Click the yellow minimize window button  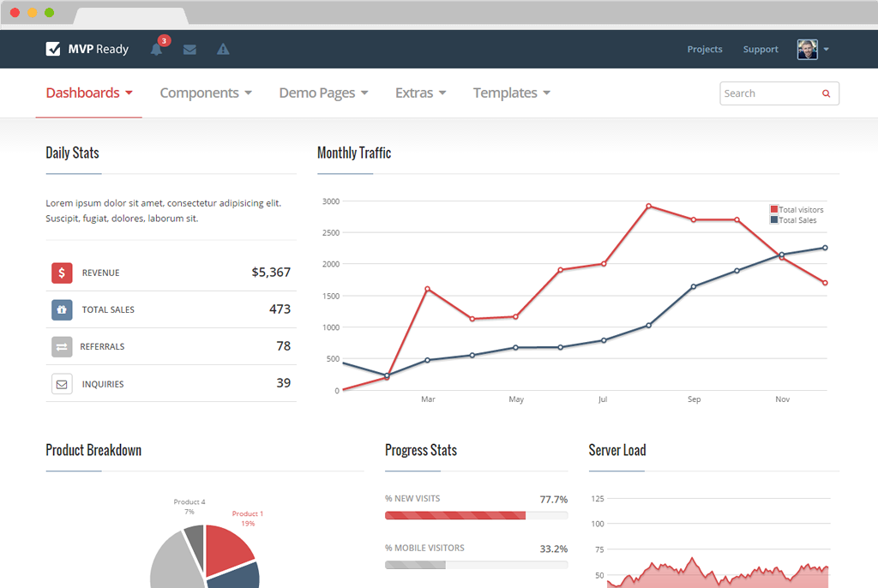[x=33, y=13]
